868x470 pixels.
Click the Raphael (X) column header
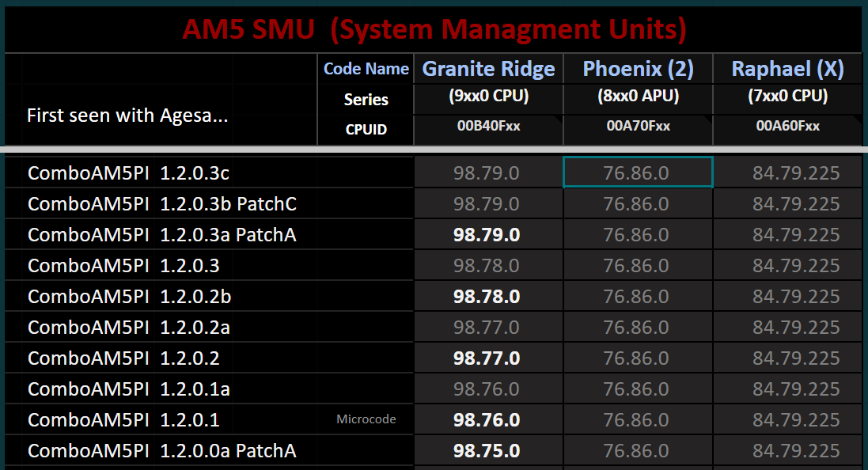[x=788, y=69]
